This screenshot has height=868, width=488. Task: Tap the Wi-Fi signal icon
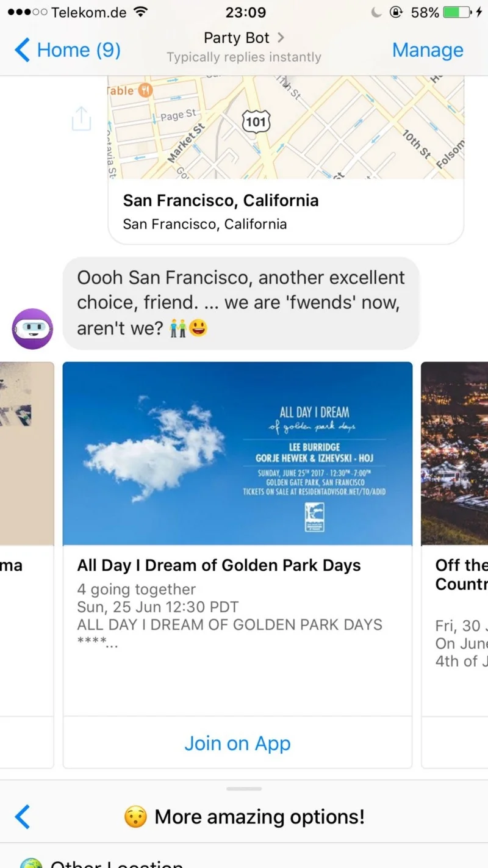pos(141,12)
